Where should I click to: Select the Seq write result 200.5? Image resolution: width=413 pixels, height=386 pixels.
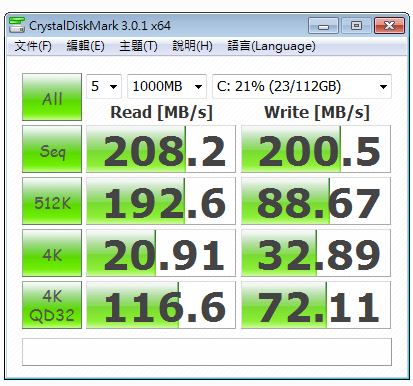[x=316, y=149]
